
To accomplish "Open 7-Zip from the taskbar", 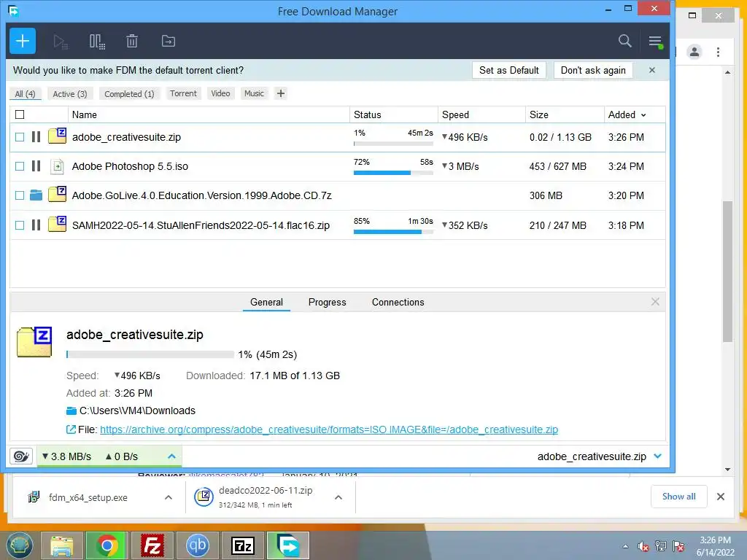I will tap(242, 545).
